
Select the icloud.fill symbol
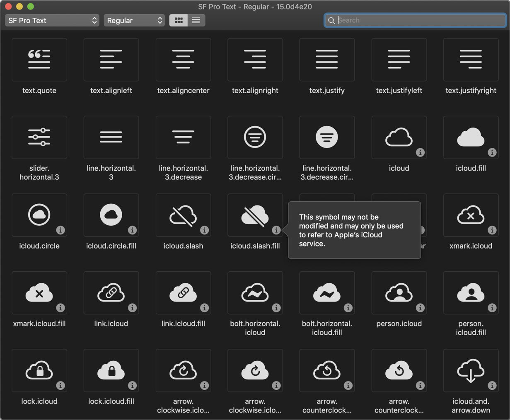point(471,138)
